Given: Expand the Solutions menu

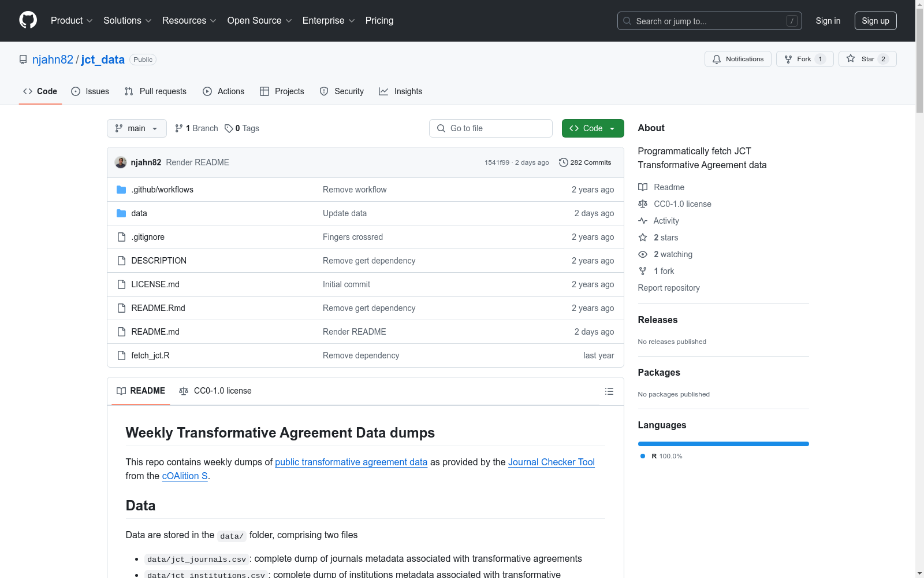Looking at the screenshot, I should point(128,20).
